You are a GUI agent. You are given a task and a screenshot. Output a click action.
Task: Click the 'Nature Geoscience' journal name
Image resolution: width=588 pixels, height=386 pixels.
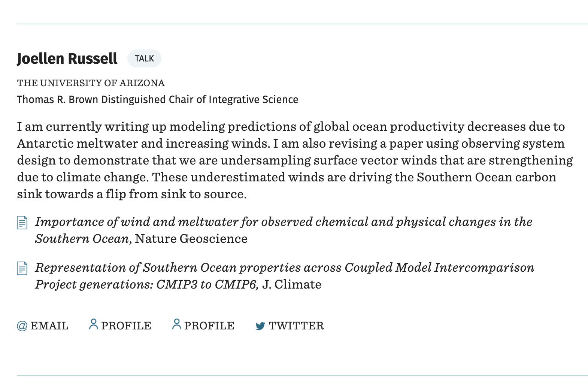coord(191,239)
